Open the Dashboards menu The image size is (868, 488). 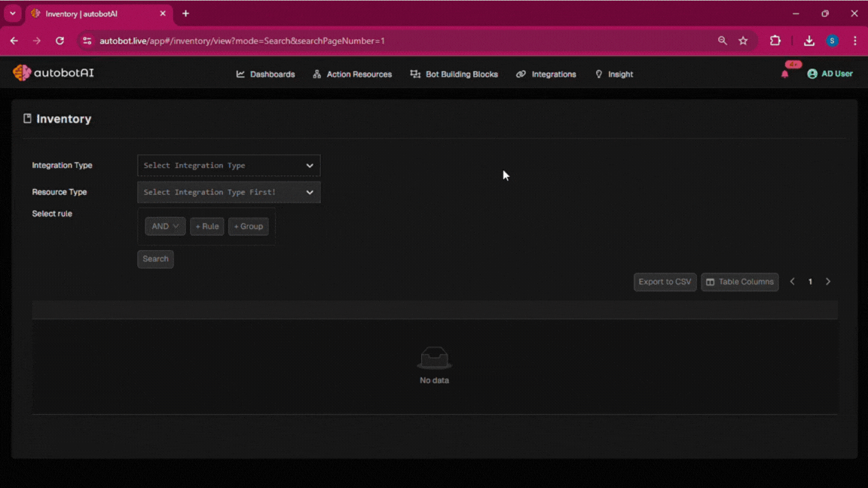point(265,74)
